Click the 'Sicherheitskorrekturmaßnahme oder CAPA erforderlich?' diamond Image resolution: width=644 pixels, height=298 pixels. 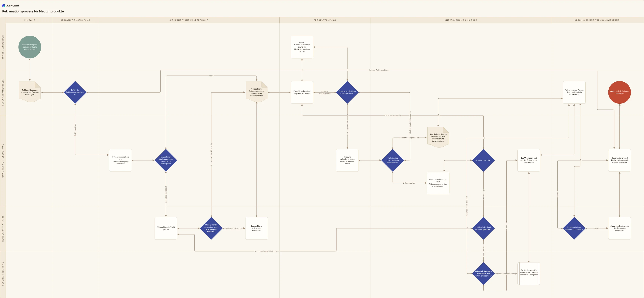[x=484, y=274]
